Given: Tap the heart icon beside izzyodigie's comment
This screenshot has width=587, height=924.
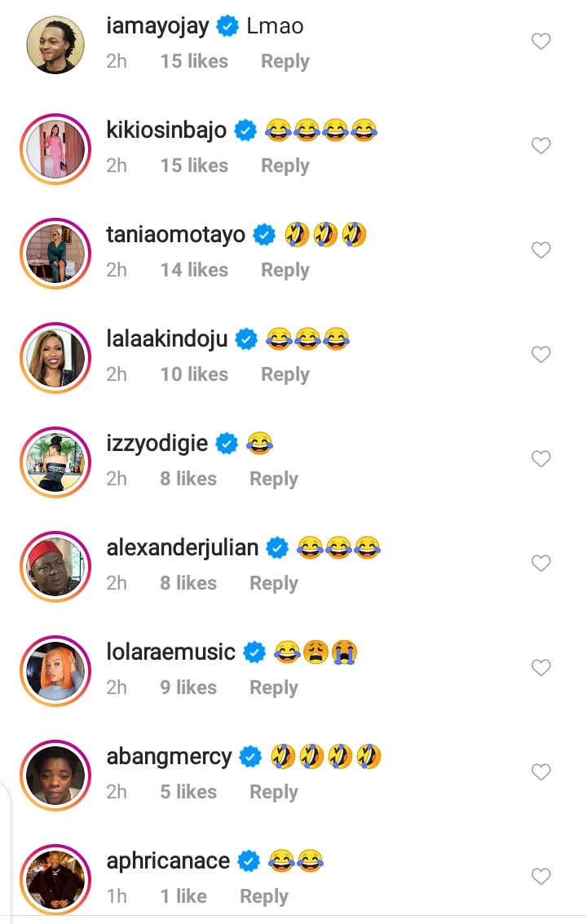Looking at the screenshot, I should tap(541, 459).
